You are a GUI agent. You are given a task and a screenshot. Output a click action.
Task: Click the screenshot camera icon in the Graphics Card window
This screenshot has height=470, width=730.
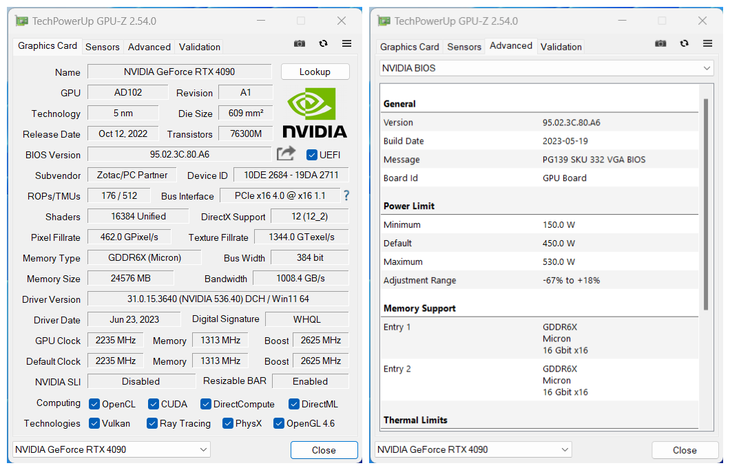(299, 44)
